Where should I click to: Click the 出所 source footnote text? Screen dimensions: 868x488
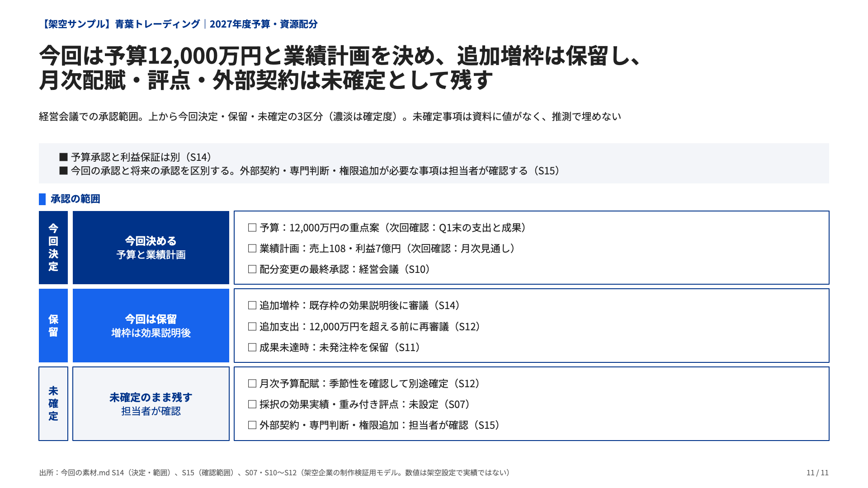click(x=275, y=473)
